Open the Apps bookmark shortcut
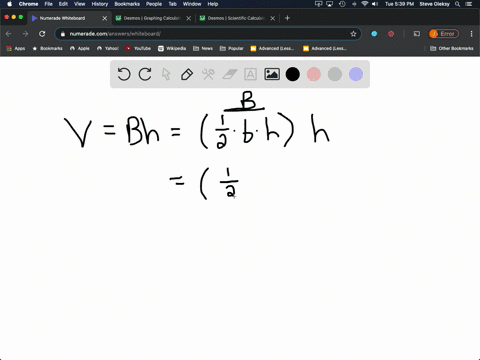Screen dimensions: 480x360 (x=16, y=48)
